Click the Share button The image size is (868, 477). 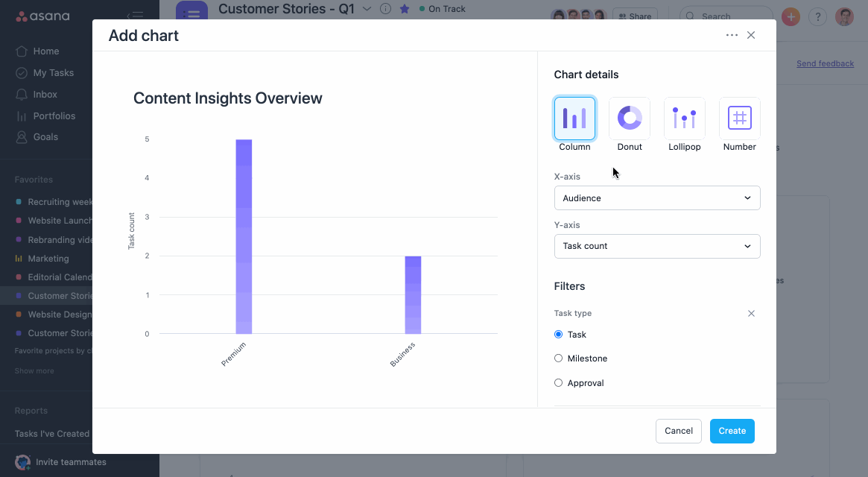636,16
